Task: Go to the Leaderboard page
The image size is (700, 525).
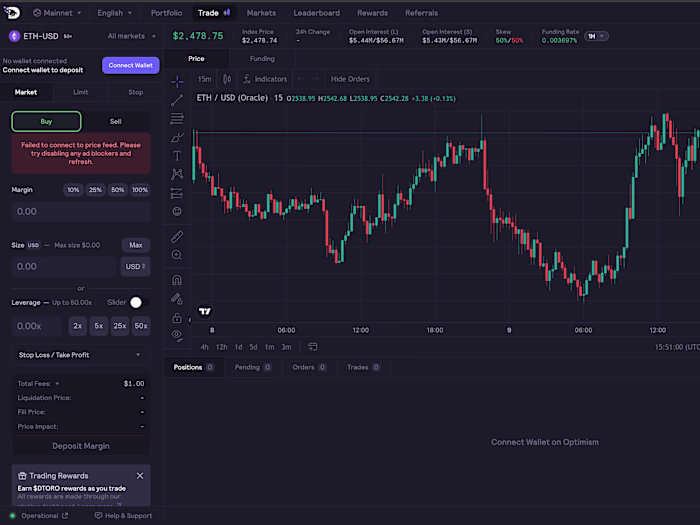Action: point(317,13)
